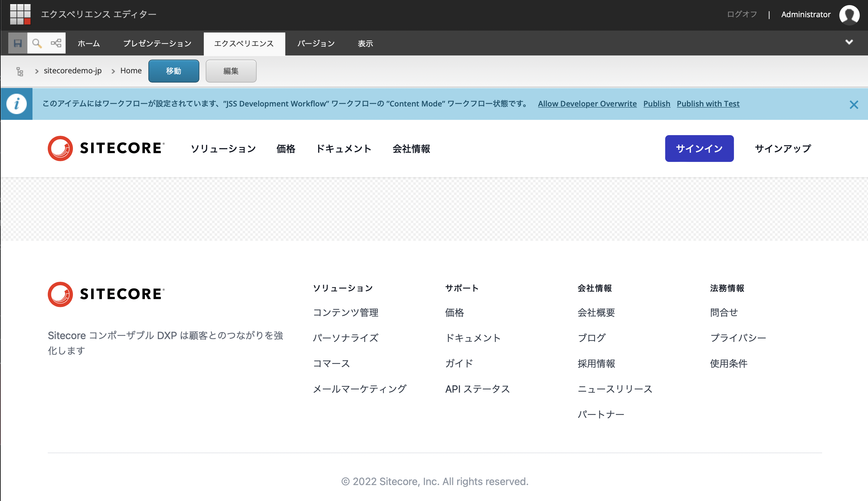Image resolution: width=868 pixels, height=501 pixels.
Task: Click footer link パーソナライズ
Action: (x=345, y=338)
